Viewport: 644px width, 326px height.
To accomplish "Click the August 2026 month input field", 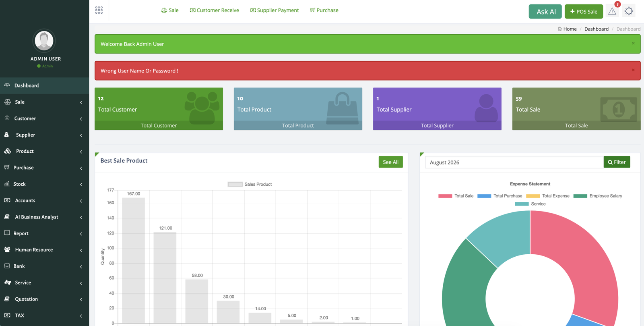I will pyautogui.click(x=514, y=162).
